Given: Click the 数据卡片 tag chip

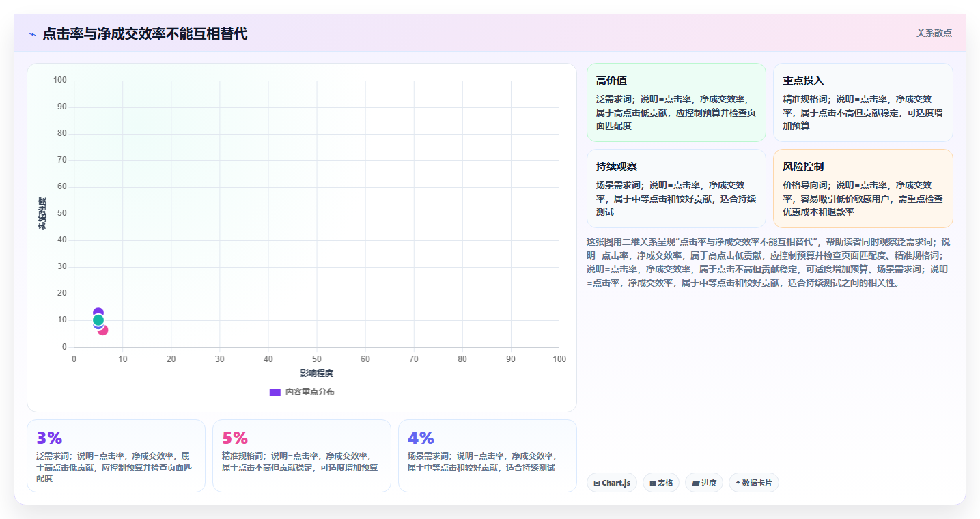Looking at the screenshot, I should tap(754, 483).
